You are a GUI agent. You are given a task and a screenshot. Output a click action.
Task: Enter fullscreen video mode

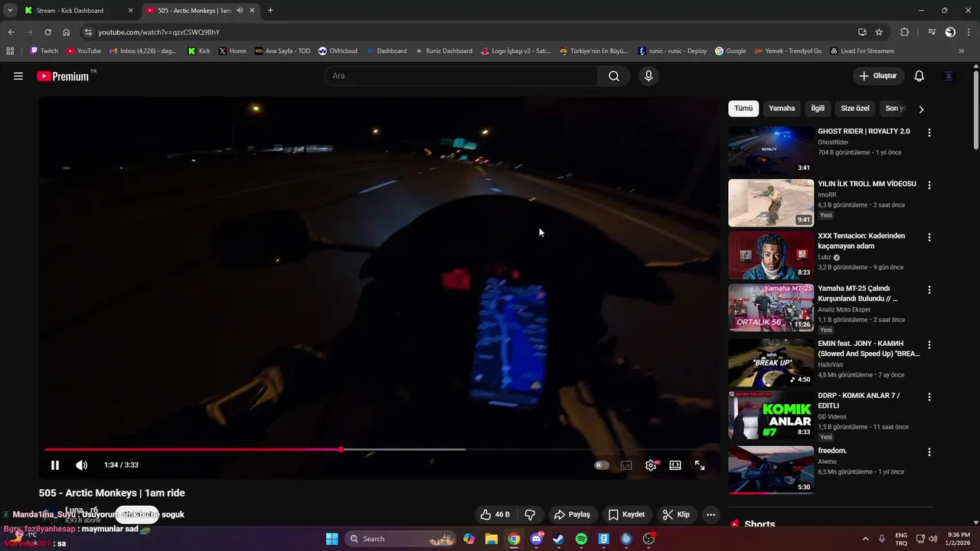[x=700, y=465]
